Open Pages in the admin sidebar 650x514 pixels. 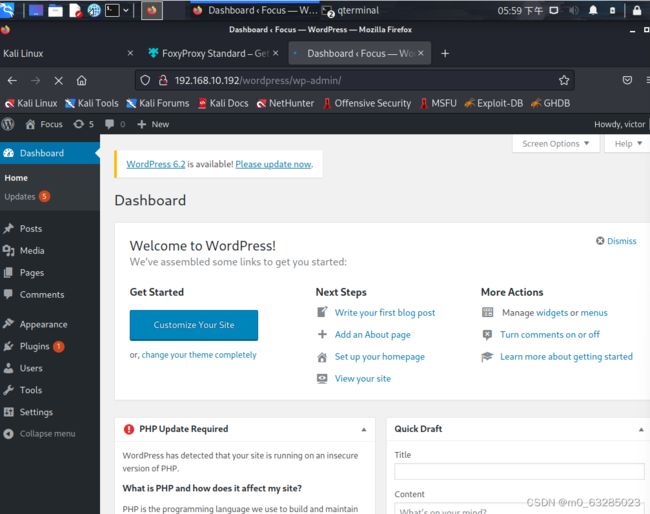coord(50,273)
